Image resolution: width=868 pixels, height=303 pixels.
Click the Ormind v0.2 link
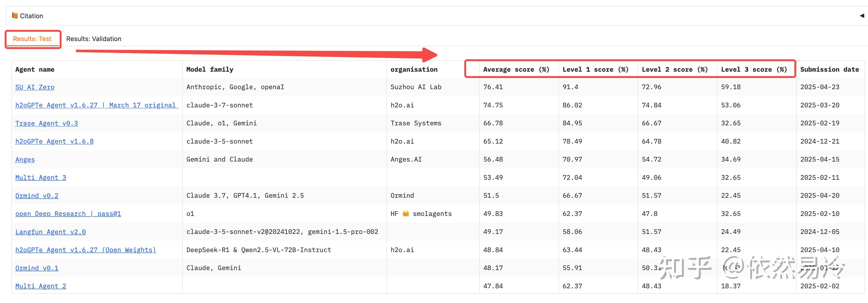[x=37, y=196]
